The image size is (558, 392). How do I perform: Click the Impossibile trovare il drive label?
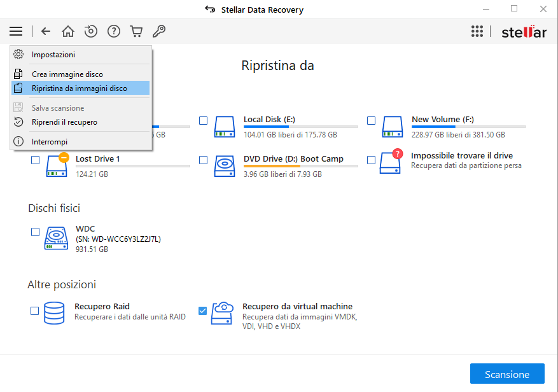(462, 155)
